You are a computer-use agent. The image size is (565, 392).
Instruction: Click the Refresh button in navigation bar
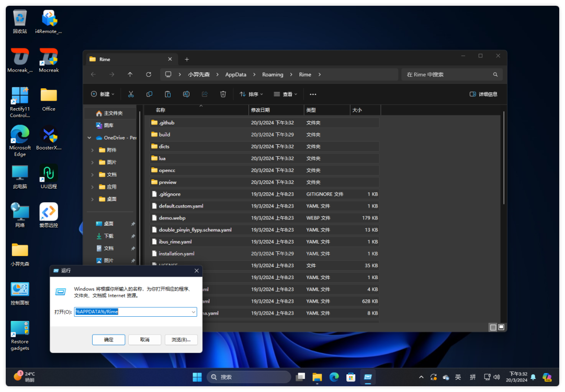pyautogui.click(x=149, y=75)
